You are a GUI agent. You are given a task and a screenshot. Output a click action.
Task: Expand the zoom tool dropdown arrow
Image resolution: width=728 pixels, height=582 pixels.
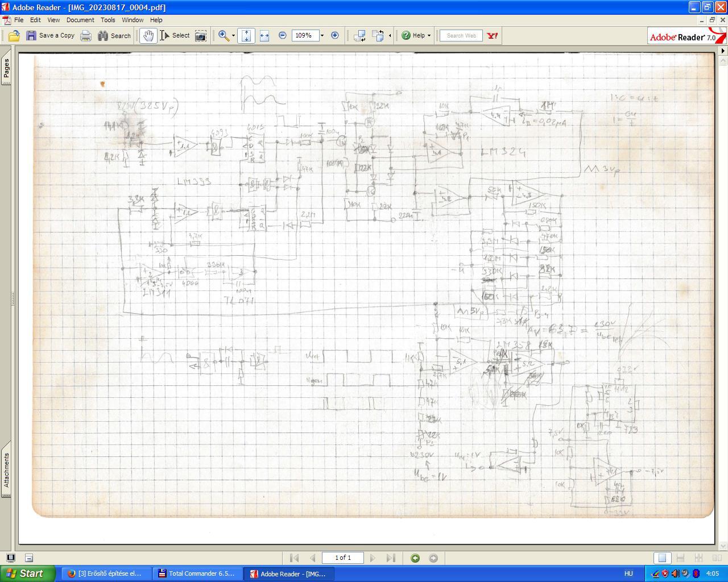(233, 36)
